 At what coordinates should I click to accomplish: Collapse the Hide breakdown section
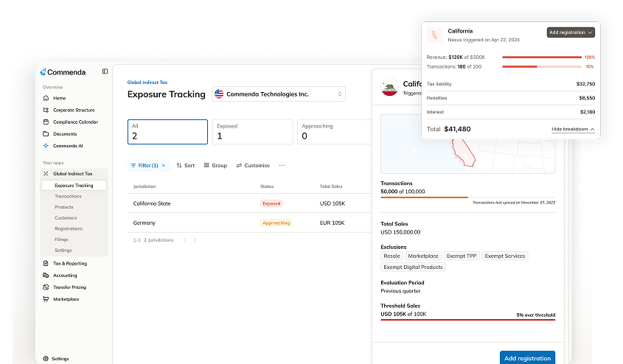573,129
